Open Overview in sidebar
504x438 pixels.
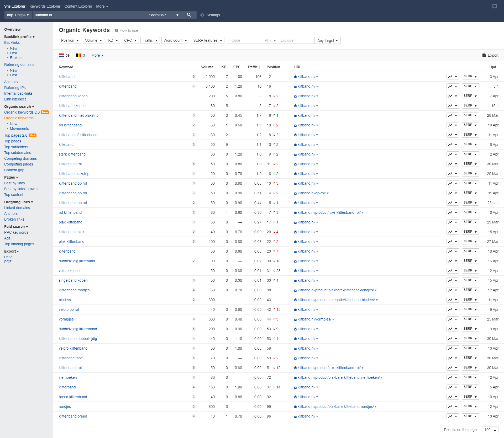[12, 29]
